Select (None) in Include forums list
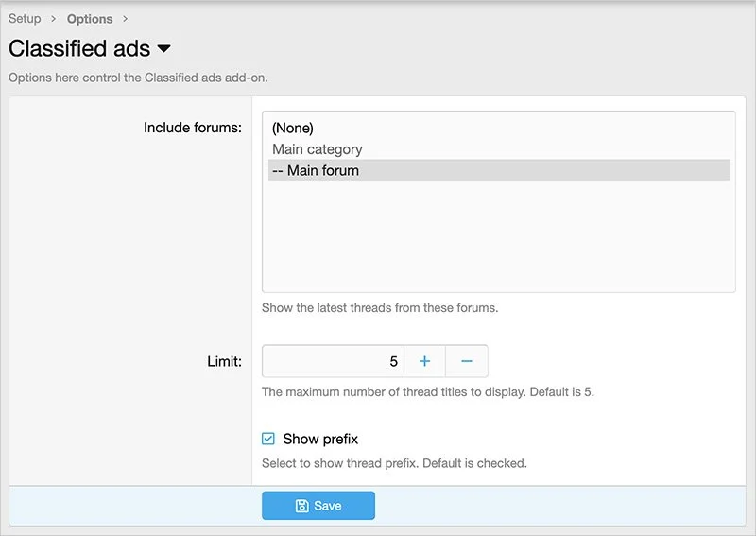The height and width of the screenshot is (536, 756). 293,128
